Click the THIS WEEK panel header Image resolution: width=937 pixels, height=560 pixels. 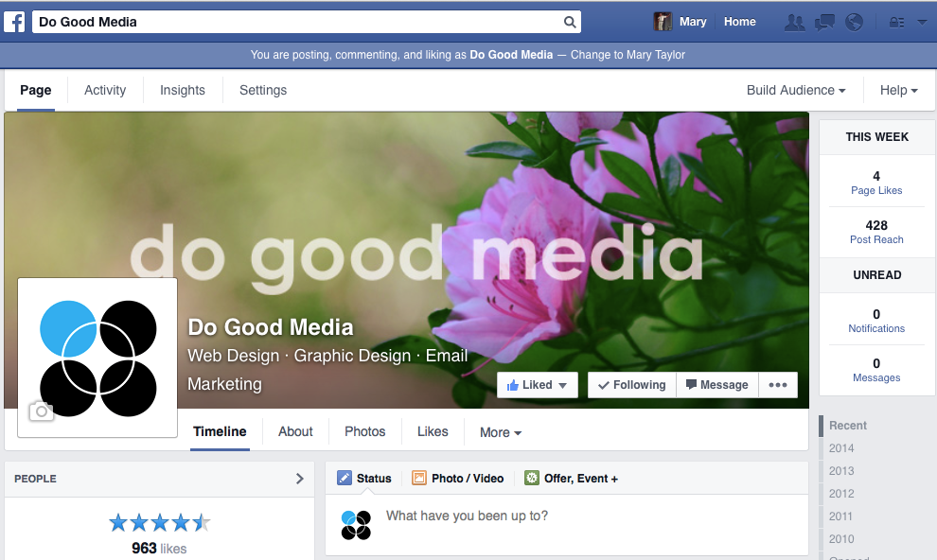[x=876, y=137]
